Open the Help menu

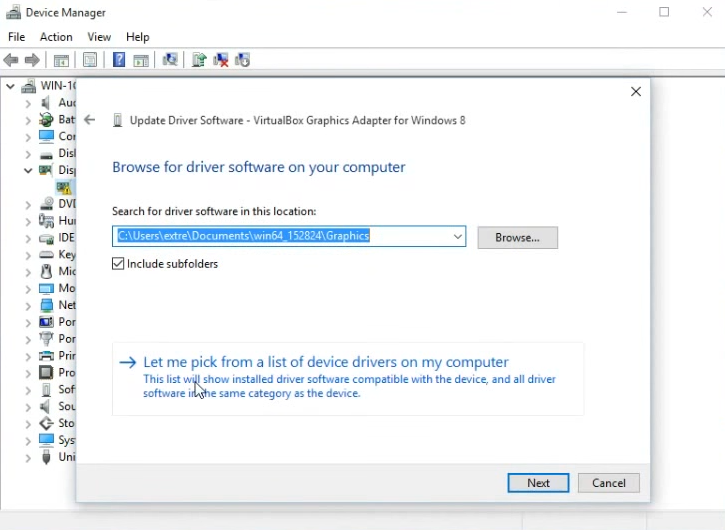(137, 37)
